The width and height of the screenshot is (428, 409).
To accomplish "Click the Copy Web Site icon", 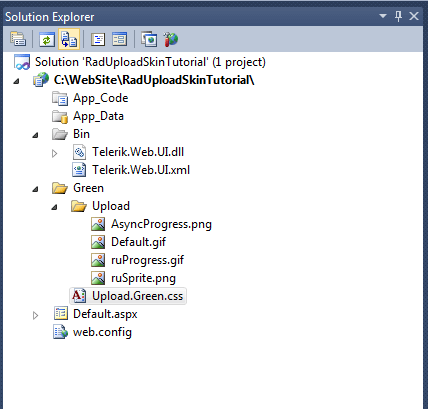I will (149, 39).
